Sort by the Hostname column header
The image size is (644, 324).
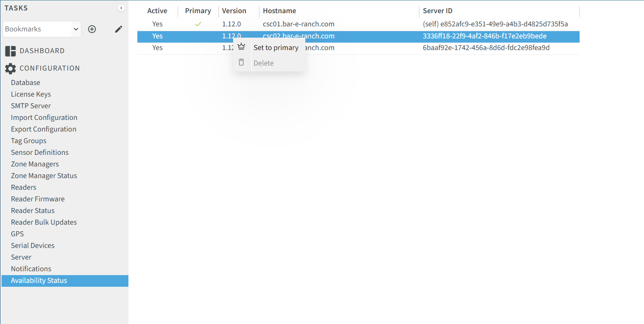tap(279, 11)
